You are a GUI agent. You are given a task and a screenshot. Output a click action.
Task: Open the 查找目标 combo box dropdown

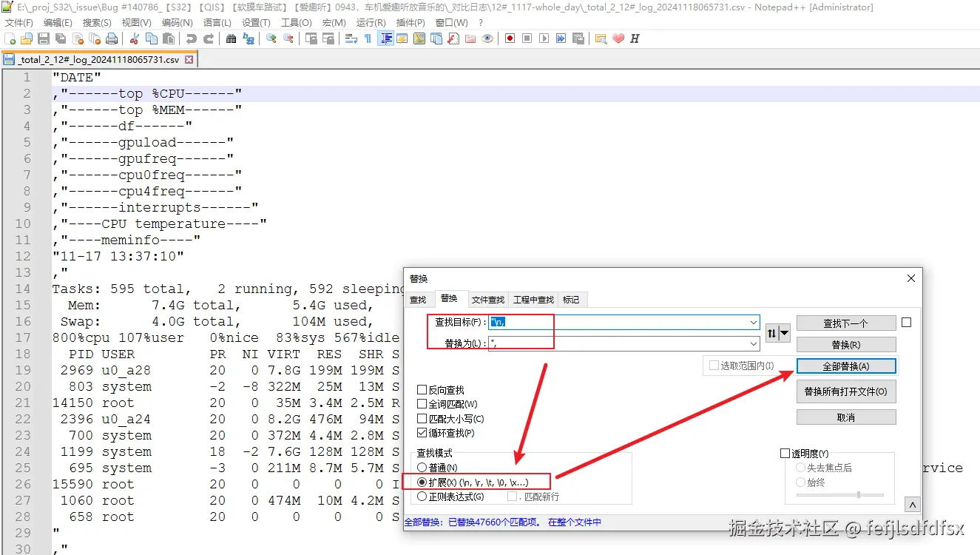pyautogui.click(x=753, y=322)
